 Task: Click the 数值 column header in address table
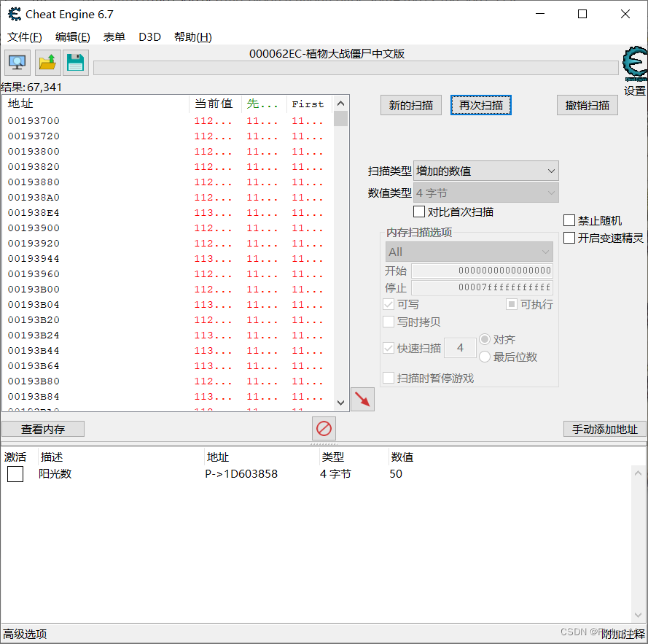tap(402, 457)
